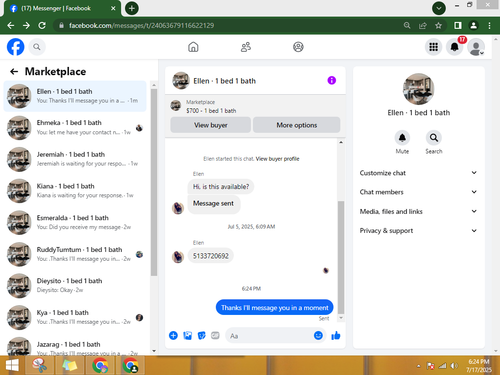This screenshot has height=375, width=500.
Task: Open the Snipping Tool taskbar icon
Action: (x=40, y=365)
